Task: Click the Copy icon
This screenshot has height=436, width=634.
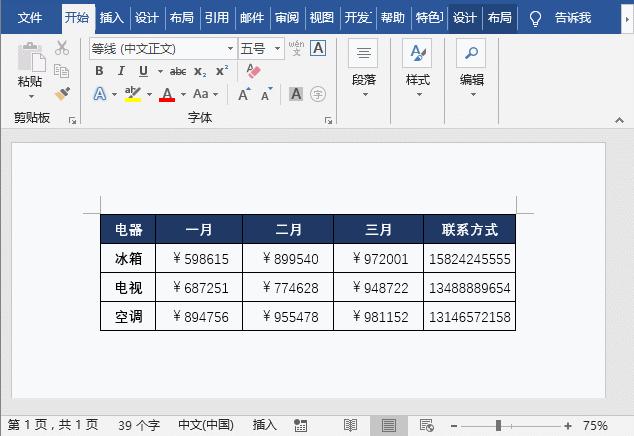Action: [61, 71]
